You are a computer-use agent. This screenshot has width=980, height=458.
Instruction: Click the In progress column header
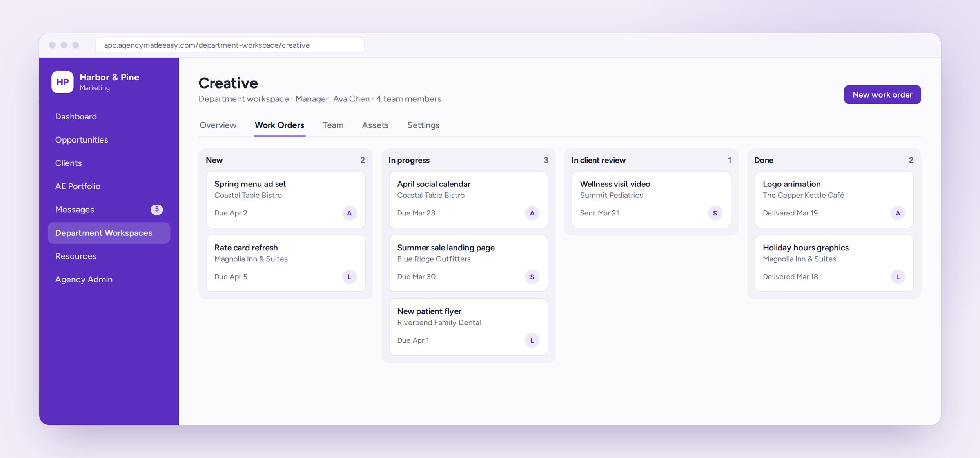[409, 160]
